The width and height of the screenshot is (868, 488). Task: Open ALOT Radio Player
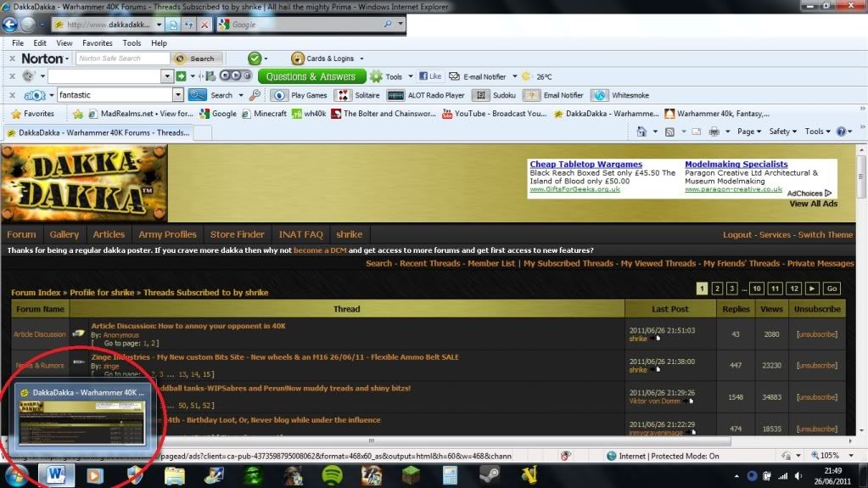[426, 95]
